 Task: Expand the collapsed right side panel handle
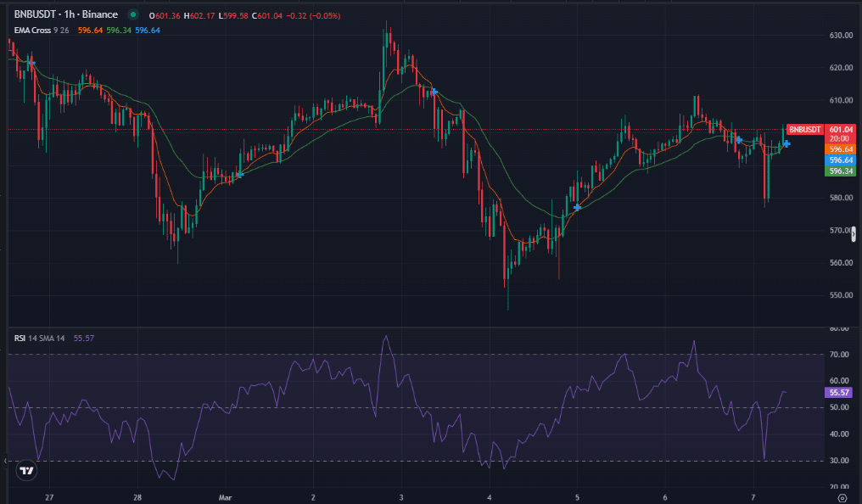pyautogui.click(x=854, y=234)
